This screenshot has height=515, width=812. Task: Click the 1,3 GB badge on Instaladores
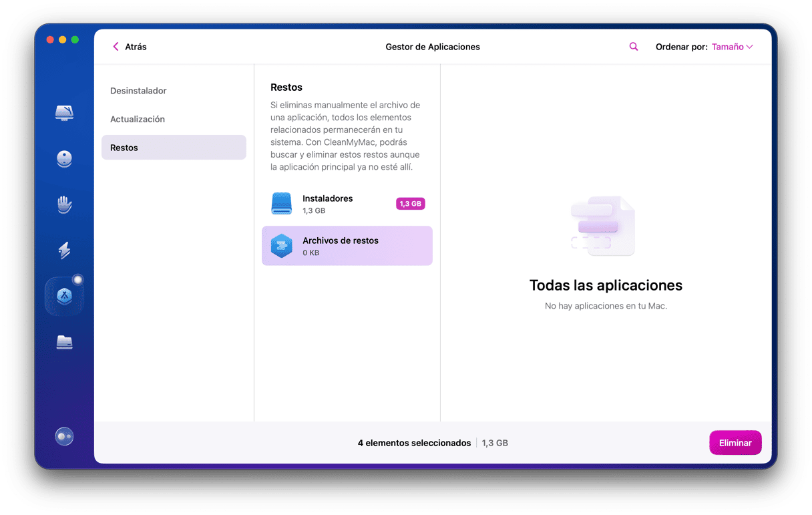tap(411, 204)
